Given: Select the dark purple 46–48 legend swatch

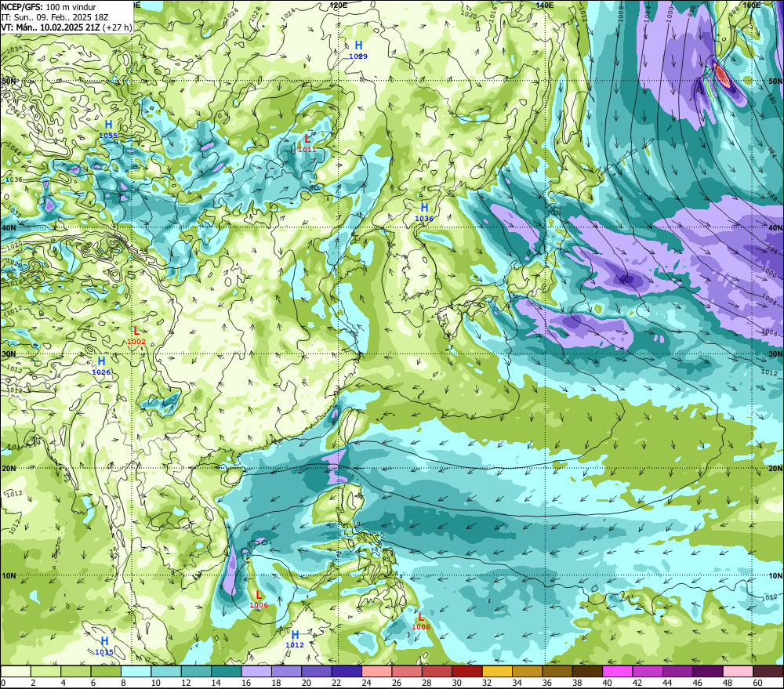Looking at the screenshot, I should pyautogui.click(x=709, y=671).
